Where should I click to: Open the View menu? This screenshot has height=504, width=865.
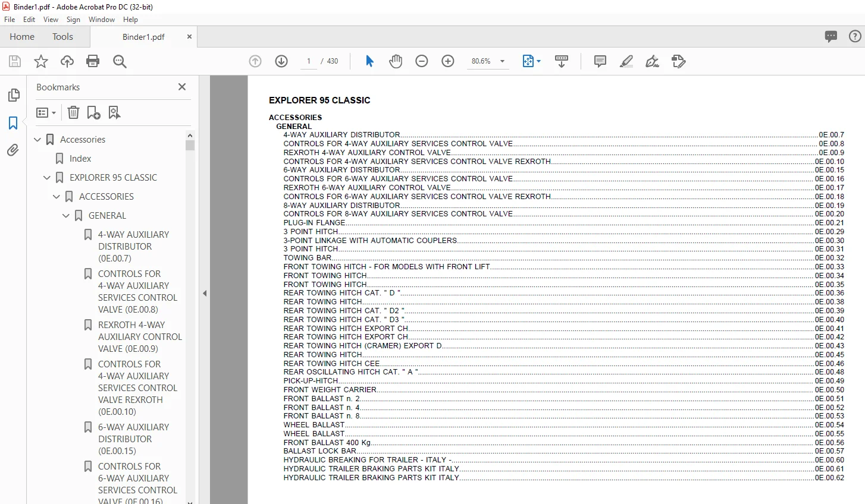click(x=51, y=20)
